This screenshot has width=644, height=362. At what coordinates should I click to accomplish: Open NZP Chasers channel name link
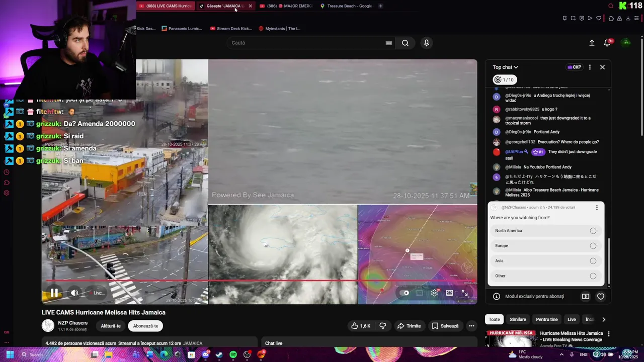[73, 323]
